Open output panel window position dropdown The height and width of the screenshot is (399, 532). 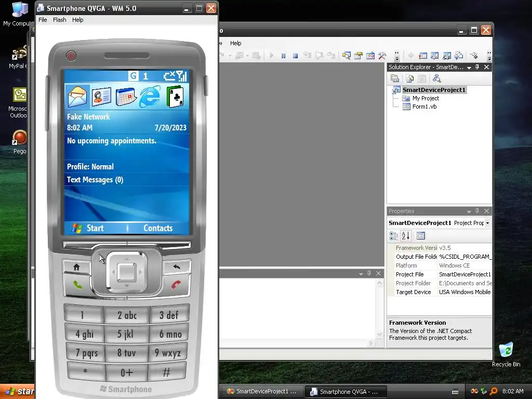point(361,273)
